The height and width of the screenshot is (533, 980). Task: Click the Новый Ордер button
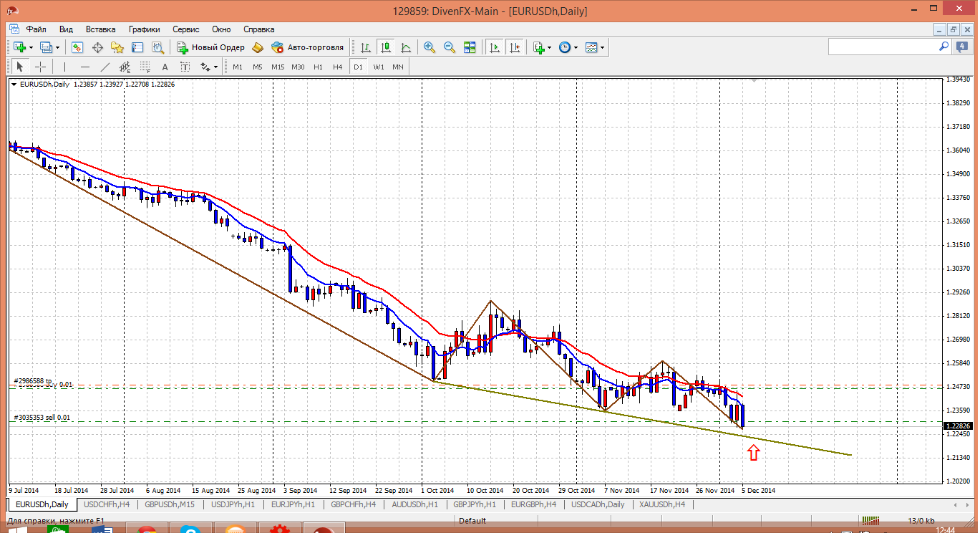[211, 47]
